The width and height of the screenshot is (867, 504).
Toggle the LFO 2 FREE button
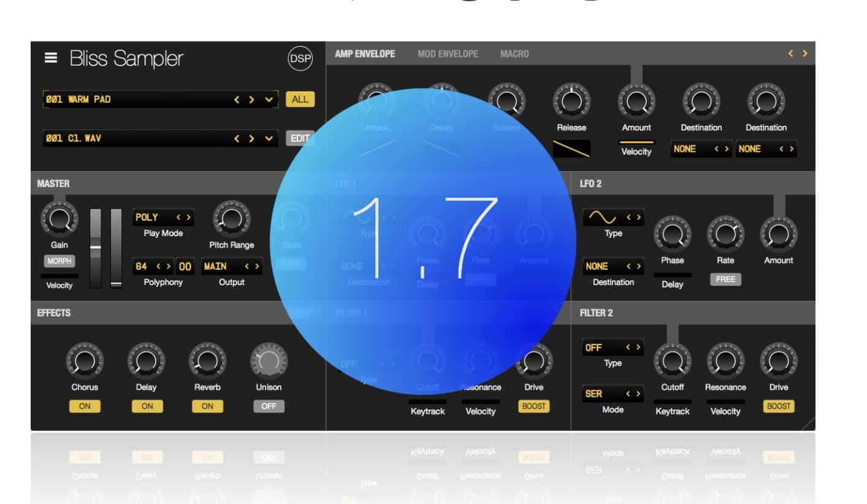click(x=725, y=279)
